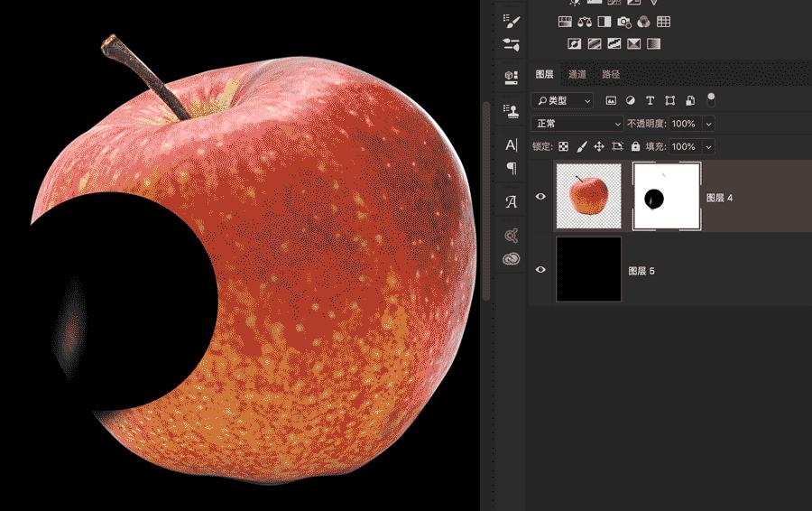Select the 图层 4 layer name

[719, 198]
